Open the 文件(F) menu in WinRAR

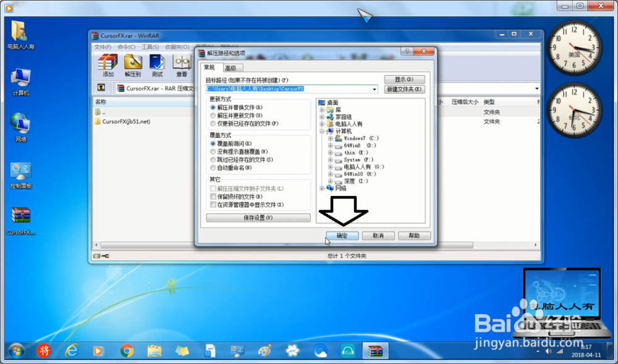coord(103,46)
